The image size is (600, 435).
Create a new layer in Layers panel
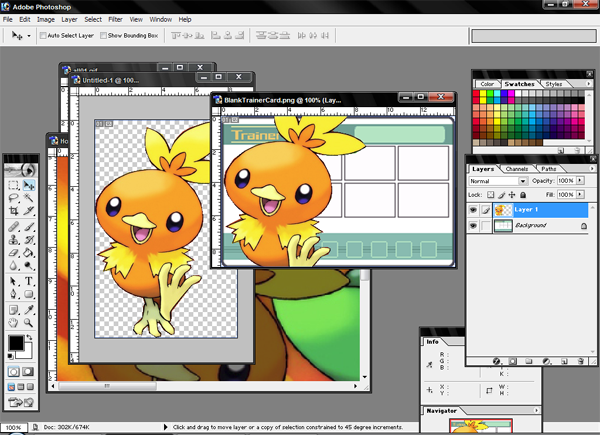click(x=564, y=361)
